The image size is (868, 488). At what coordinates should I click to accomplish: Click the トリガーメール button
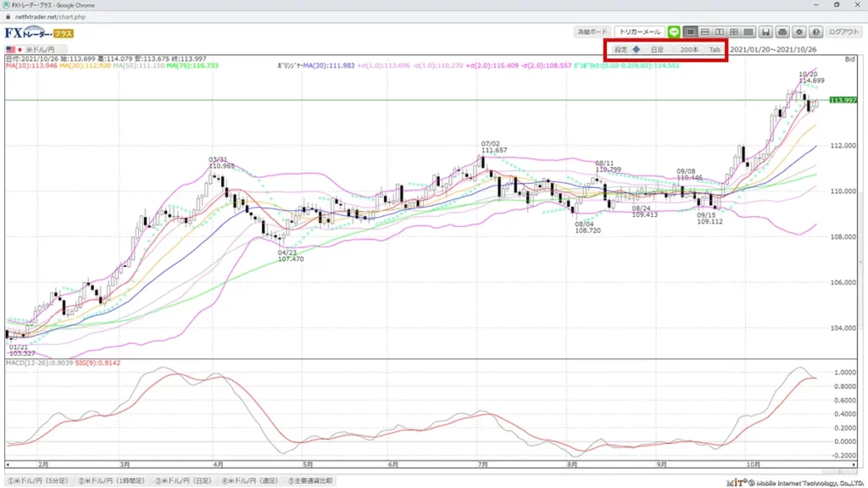coord(637,32)
